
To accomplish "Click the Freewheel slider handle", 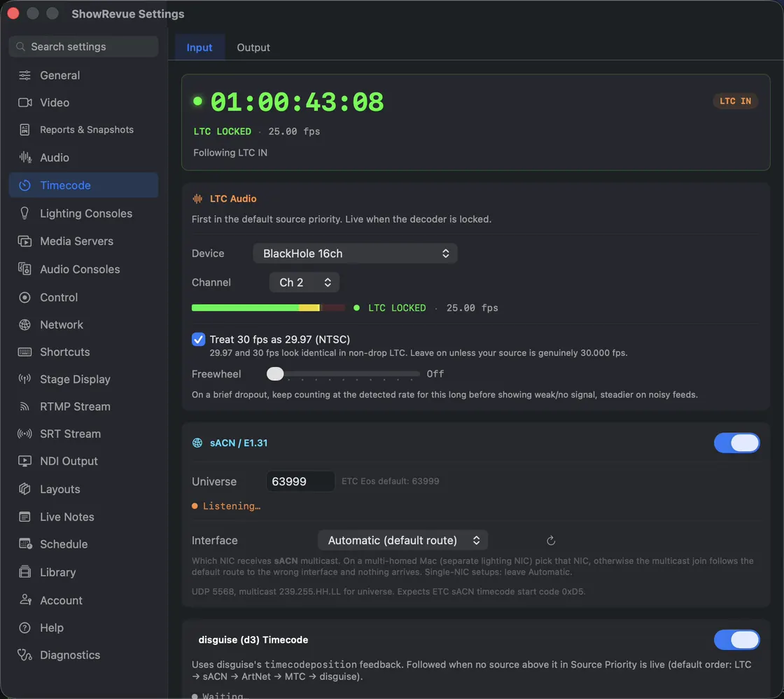I will (275, 374).
